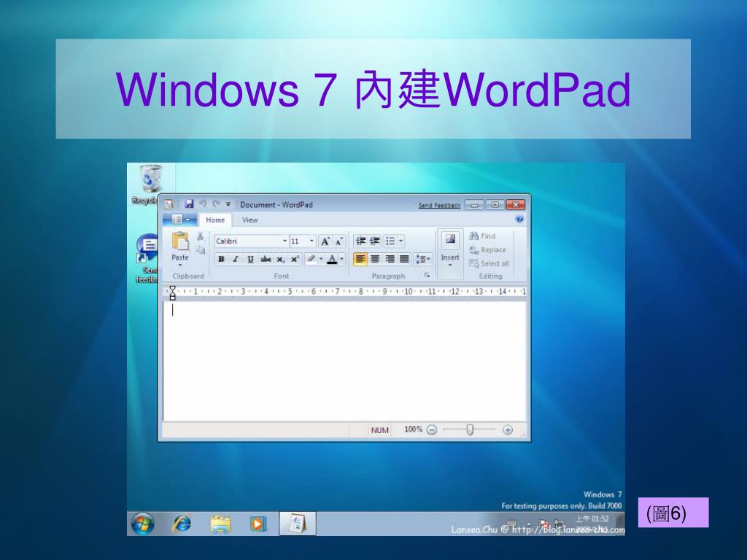Click the Copy icon below scissors
The width and height of the screenshot is (747, 560).
pos(201,249)
